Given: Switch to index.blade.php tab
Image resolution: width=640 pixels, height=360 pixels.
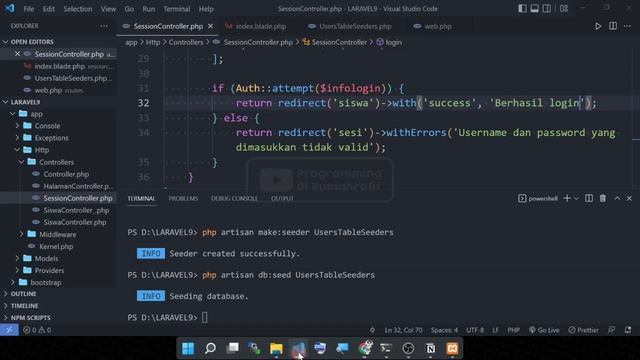Looking at the screenshot, I should [260, 26].
